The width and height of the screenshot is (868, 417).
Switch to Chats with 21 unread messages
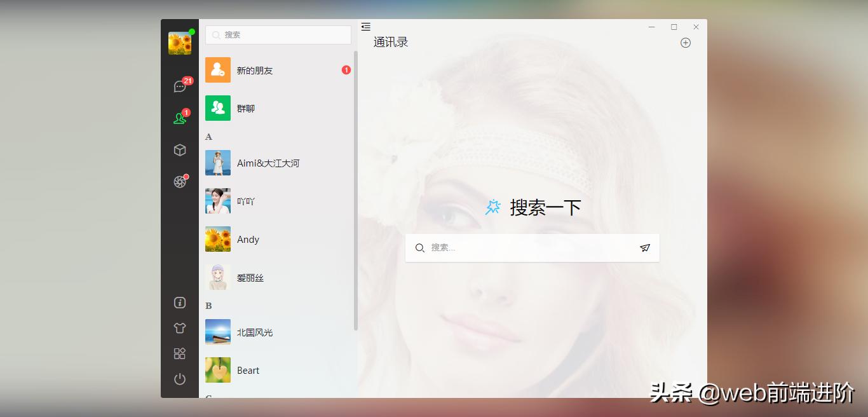(179, 86)
